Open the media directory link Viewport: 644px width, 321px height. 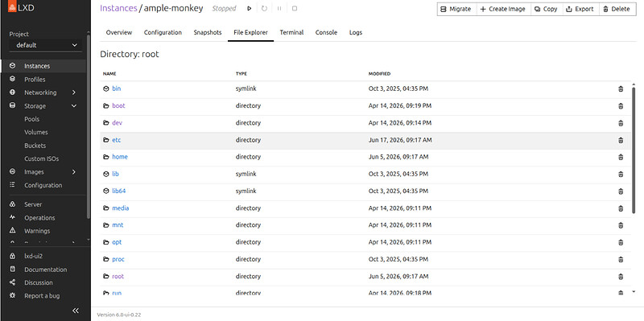(120, 208)
